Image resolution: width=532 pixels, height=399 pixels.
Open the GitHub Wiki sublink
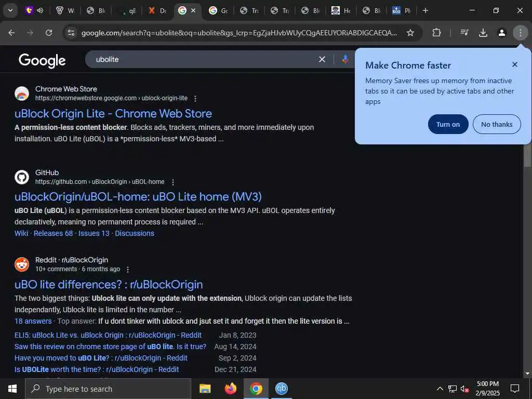click(x=21, y=233)
